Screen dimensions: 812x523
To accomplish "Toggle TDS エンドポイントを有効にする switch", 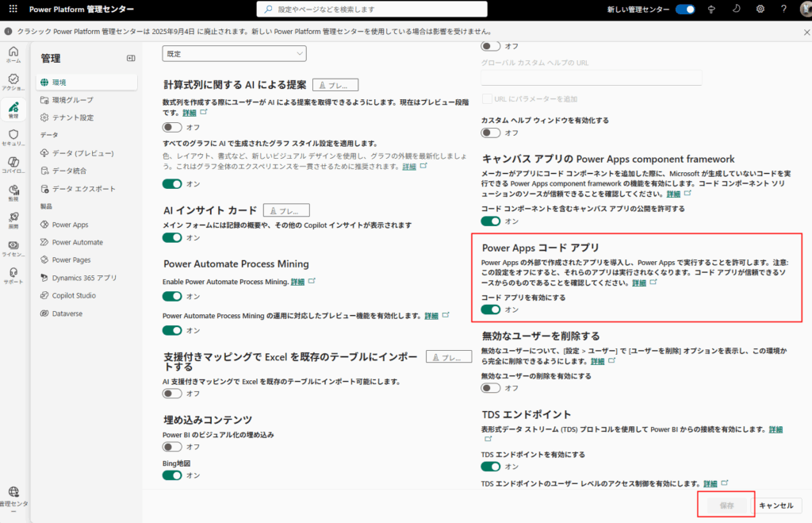I will click(x=490, y=467).
